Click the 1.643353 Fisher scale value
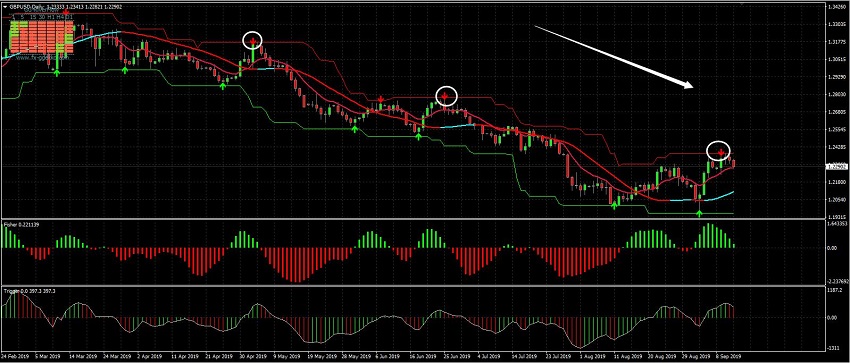Screen dimensions: 850x363 [x=836, y=223]
